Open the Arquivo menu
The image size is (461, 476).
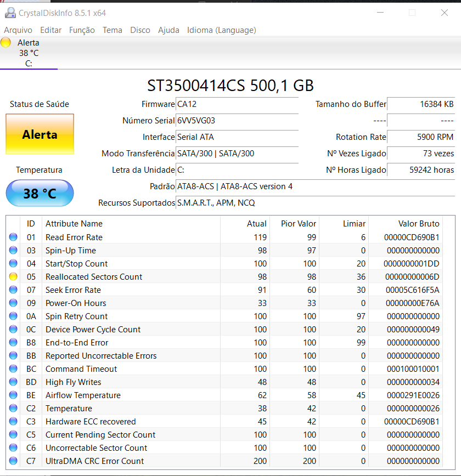tap(18, 30)
